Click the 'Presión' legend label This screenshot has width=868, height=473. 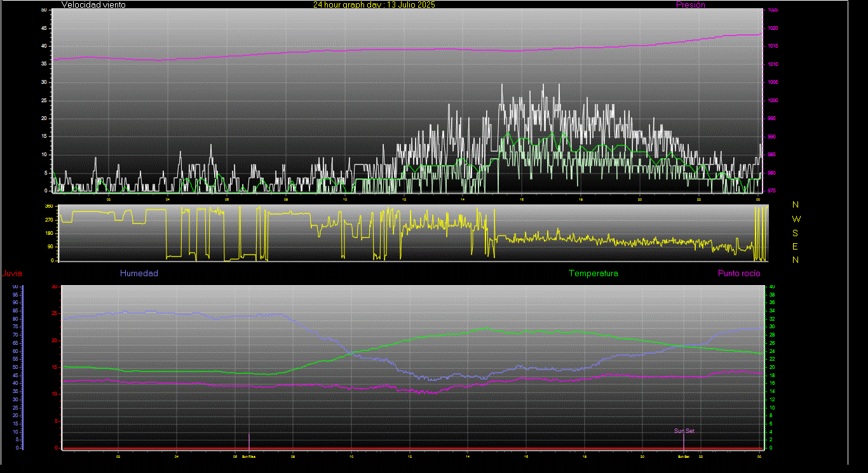tap(691, 4)
